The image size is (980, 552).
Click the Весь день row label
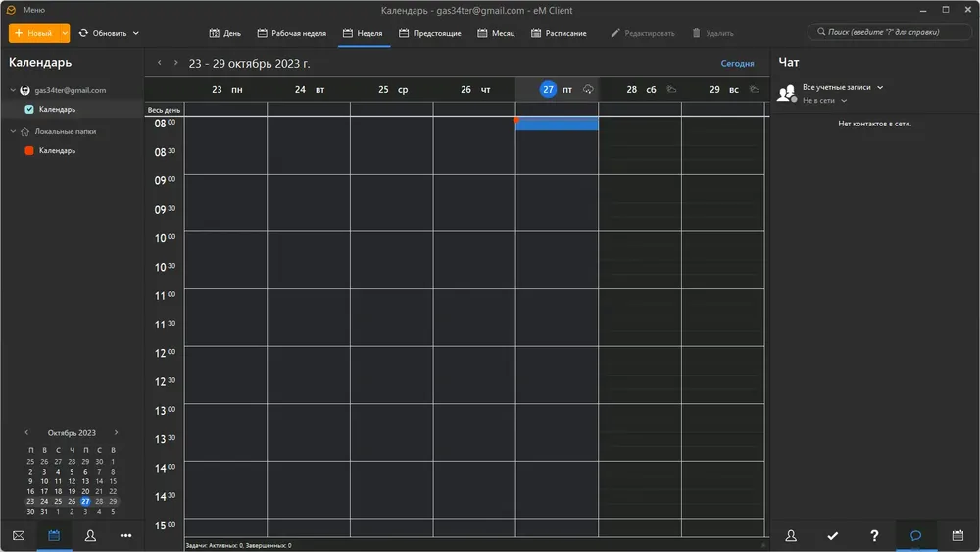pyautogui.click(x=164, y=110)
